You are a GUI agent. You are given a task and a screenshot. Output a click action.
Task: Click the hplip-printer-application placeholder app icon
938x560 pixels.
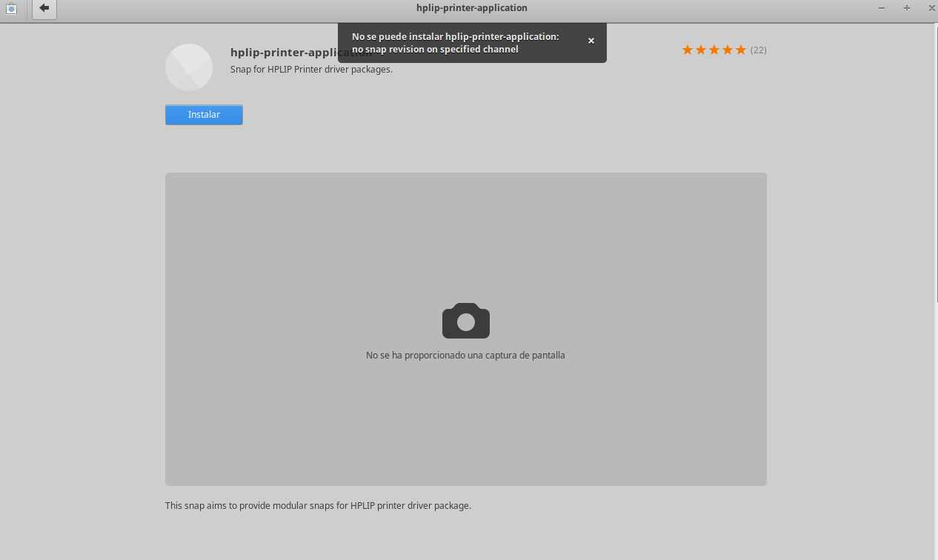[189, 67]
